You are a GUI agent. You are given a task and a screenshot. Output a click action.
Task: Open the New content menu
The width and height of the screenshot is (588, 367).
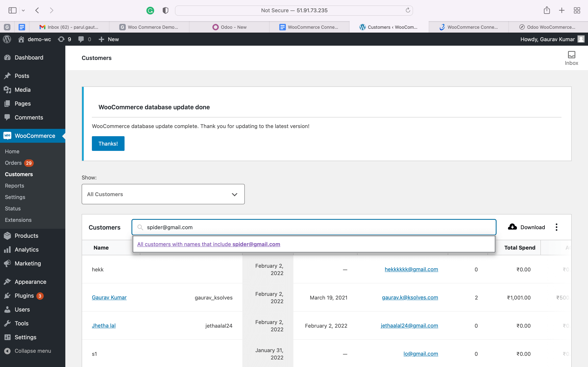pos(109,39)
